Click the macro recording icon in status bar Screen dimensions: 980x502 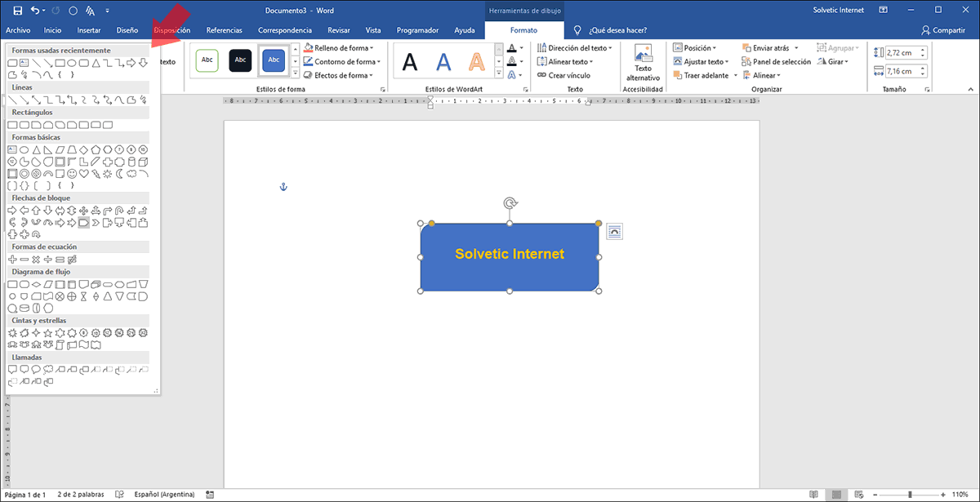point(210,495)
